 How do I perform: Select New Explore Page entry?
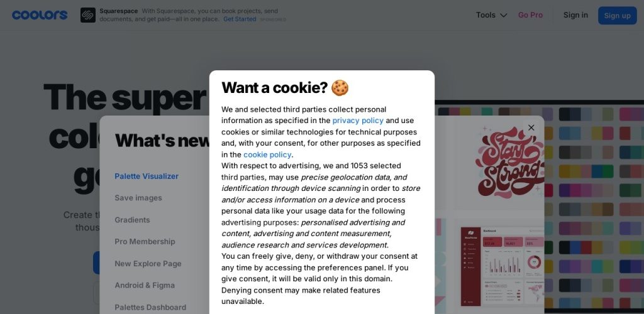click(148, 264)
